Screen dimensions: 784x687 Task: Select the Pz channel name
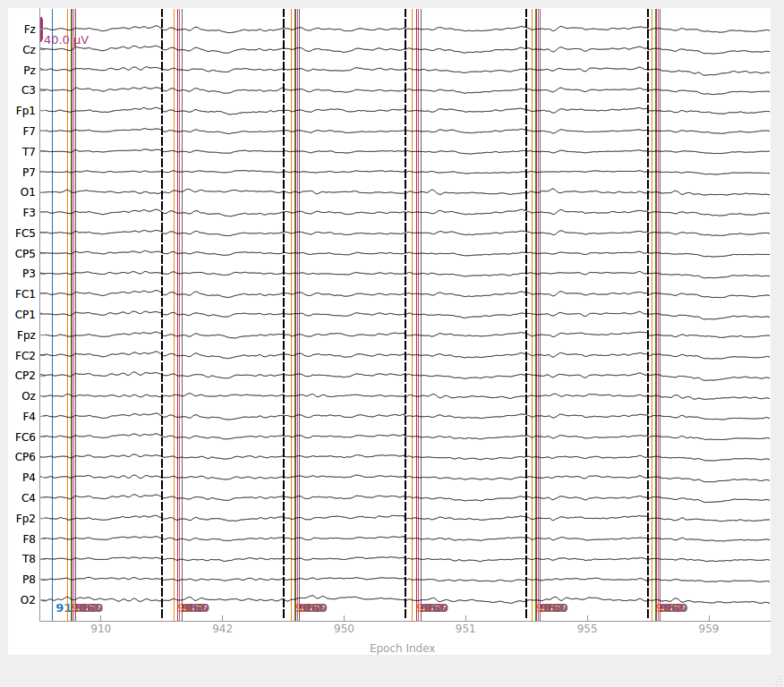[30, 71]
